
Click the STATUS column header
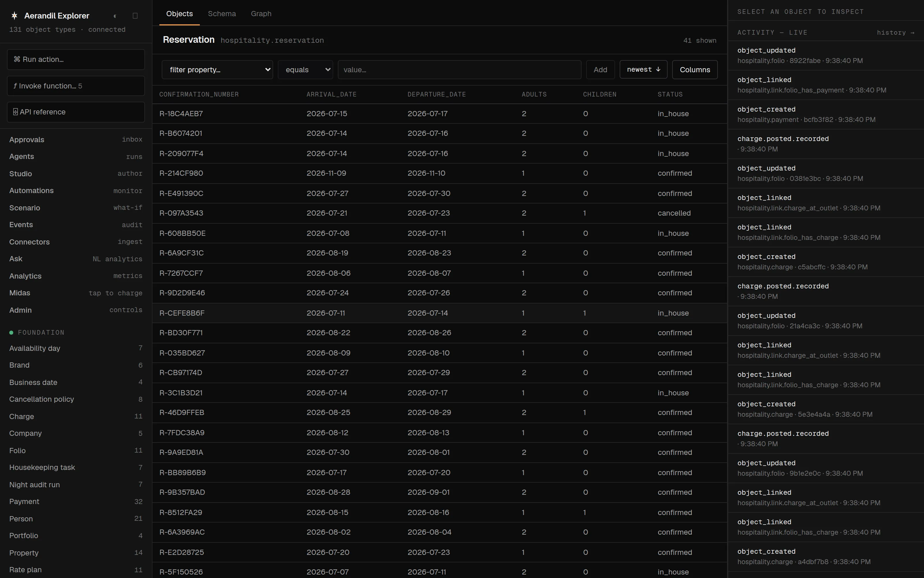(670, 95)
